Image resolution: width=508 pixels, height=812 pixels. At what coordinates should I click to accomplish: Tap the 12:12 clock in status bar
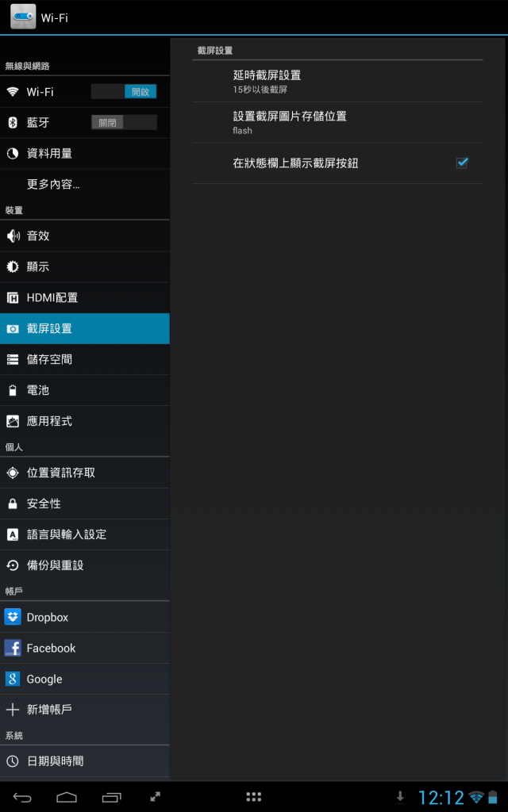coord(441,798)
